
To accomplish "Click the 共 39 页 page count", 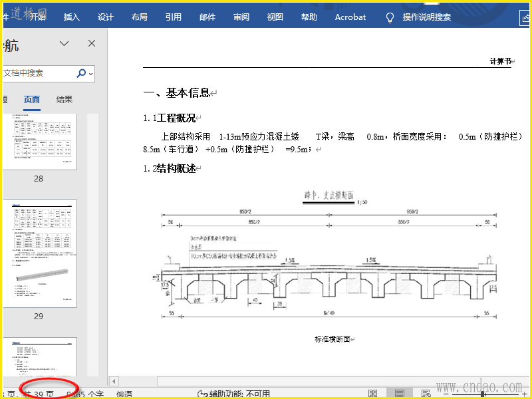I will click(x=39, y=394).
